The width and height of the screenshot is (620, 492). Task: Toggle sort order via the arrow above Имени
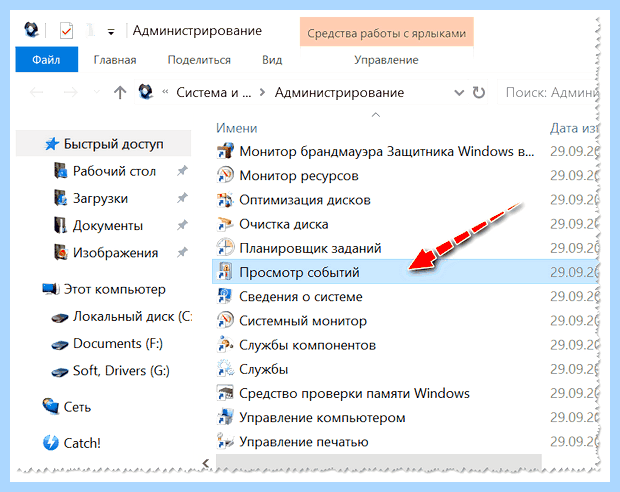tap(376, 115)
